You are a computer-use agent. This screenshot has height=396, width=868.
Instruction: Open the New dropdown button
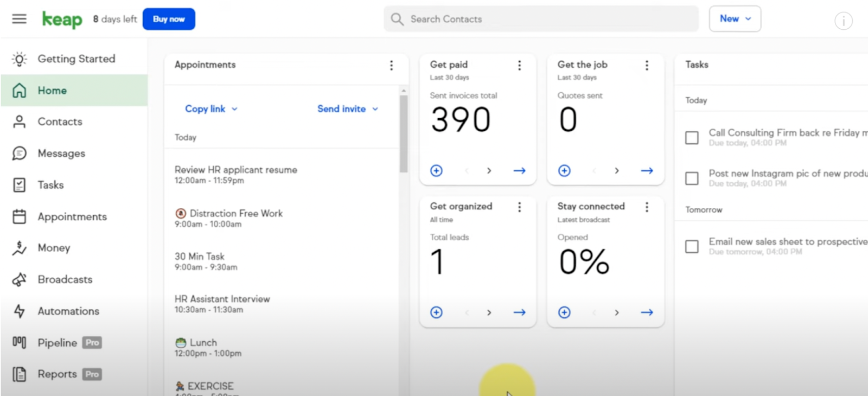point(735,19)
